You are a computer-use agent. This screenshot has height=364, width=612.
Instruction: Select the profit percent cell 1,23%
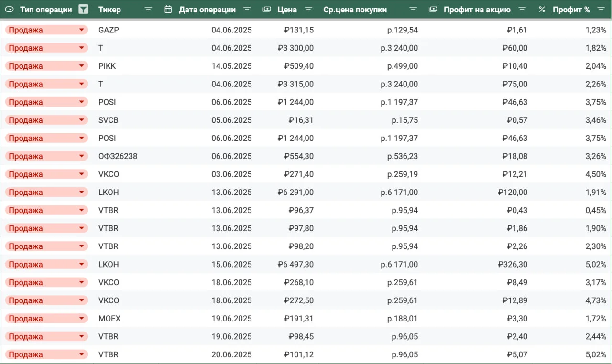(596, 30)
